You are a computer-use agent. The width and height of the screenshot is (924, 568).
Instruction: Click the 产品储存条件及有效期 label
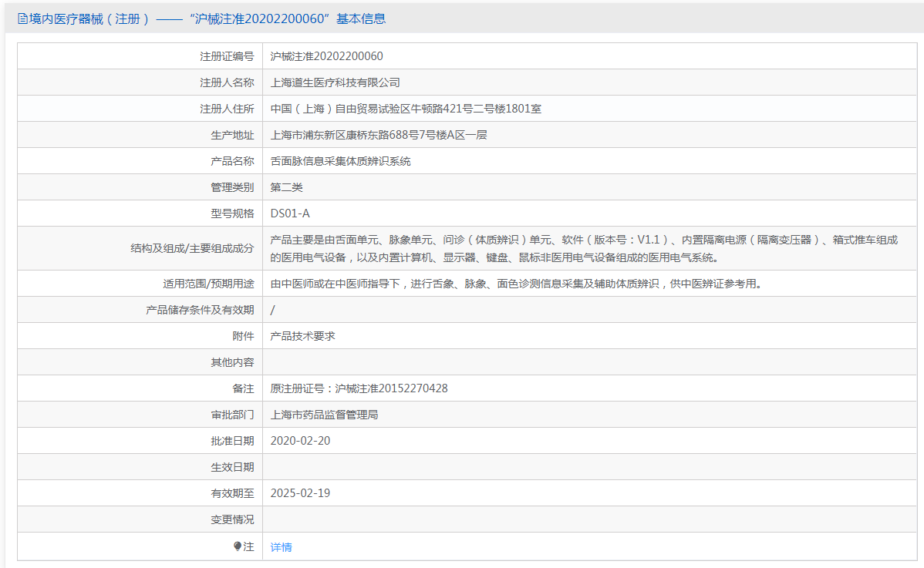200,310
